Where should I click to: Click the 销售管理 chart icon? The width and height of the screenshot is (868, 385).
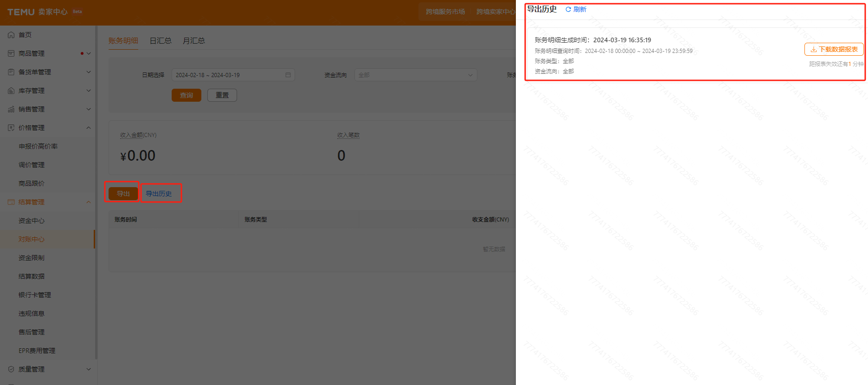click(x=11, y=109)
